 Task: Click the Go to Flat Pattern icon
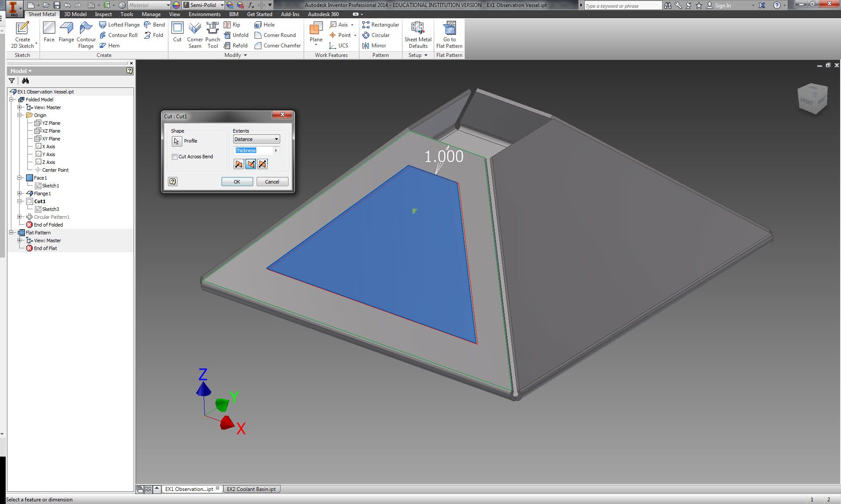[x=449, y=34]
